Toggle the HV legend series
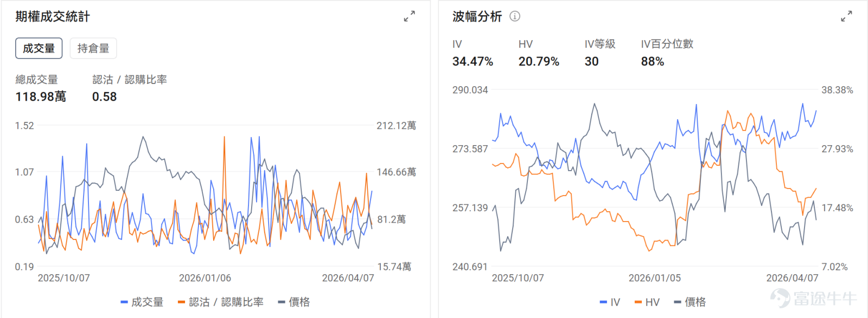This screenshot has height=318, width=868. click(x=647, y=302)
